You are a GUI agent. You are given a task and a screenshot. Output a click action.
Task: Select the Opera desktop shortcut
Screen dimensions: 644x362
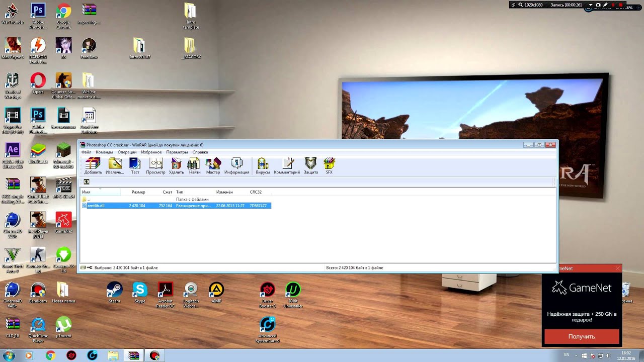(38, 83)
